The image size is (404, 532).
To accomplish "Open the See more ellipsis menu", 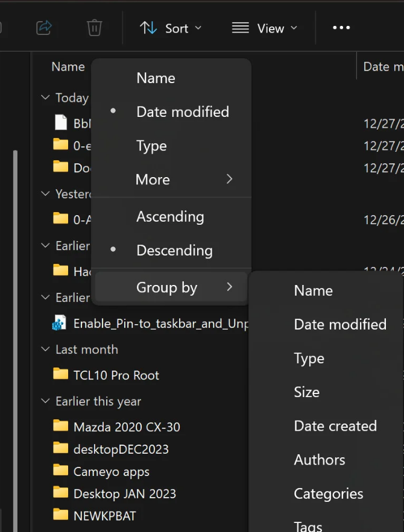I will tap(341, 28).
